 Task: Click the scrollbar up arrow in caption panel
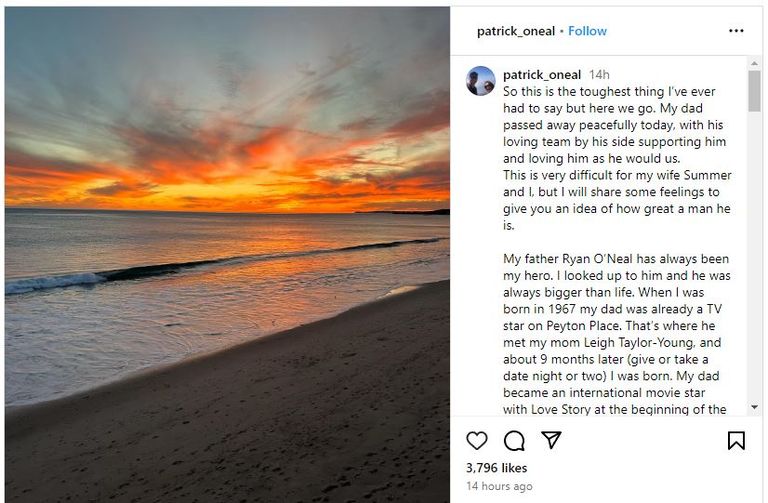point(754,64)
